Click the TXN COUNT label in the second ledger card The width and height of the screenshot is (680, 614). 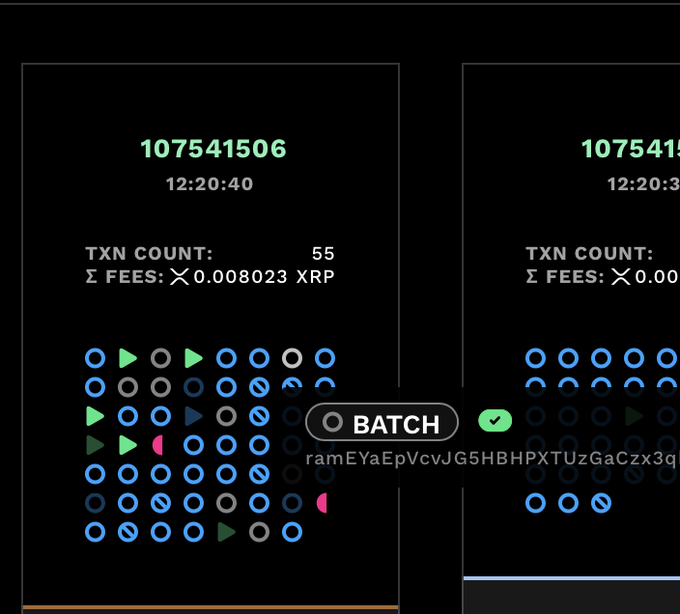589,254
